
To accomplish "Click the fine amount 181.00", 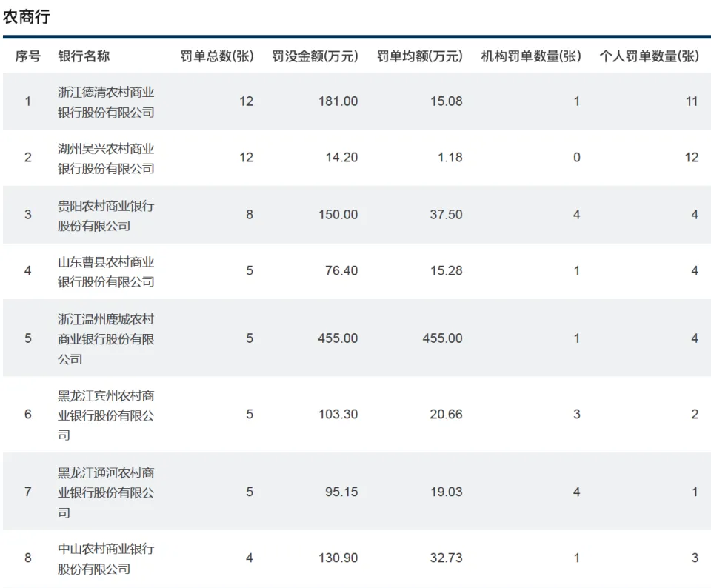I will point(338,101).
